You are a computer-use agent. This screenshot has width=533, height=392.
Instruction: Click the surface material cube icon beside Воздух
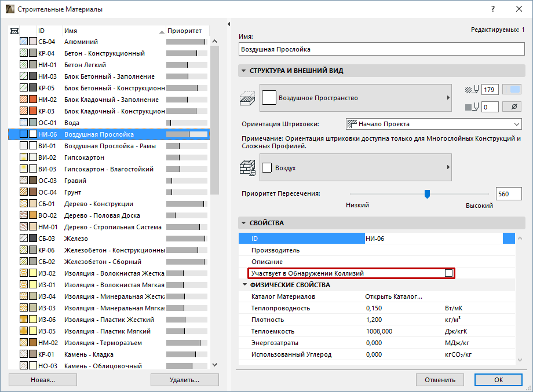pos(249,167)
